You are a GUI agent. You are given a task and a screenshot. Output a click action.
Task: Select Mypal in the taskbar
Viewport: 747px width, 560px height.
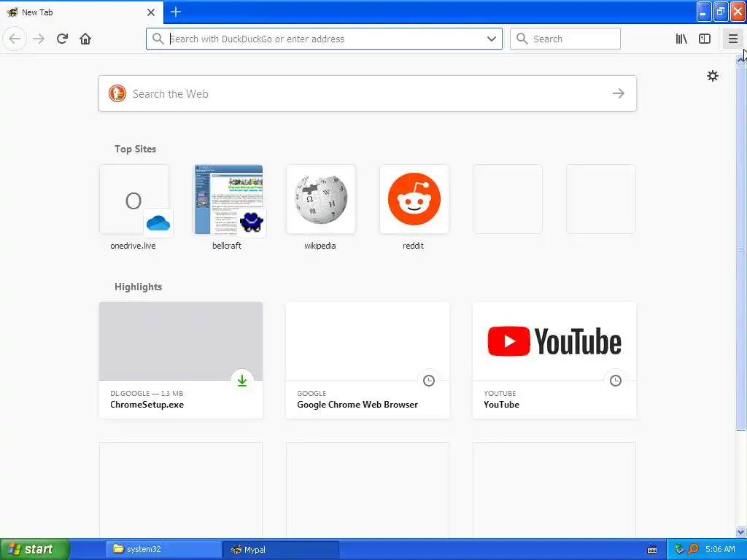click(281, 549)
